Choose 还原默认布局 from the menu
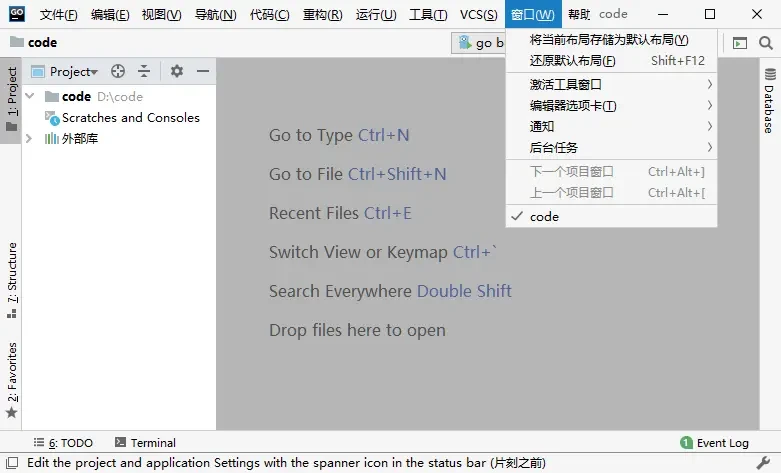The width and height of the screenshot is (781, 473). (573, 61)
